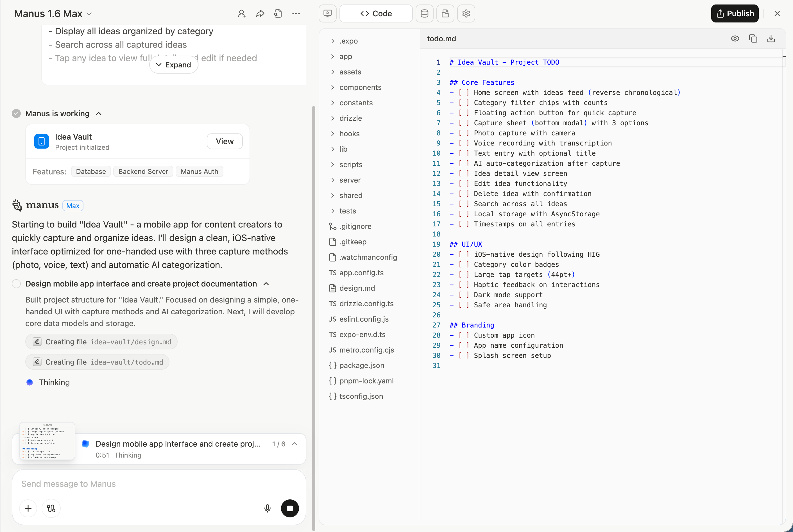Click the Publish button
This screenshot has height=532, width=793.
735,13
